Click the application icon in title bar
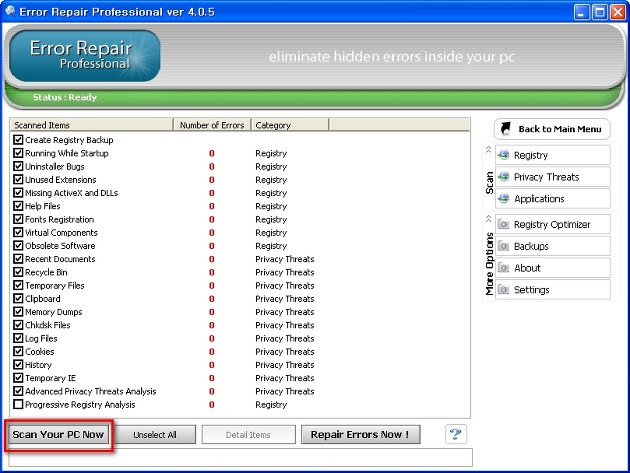Image resolution: width=630 pixels, height=473 pixels. click(10, 11)
